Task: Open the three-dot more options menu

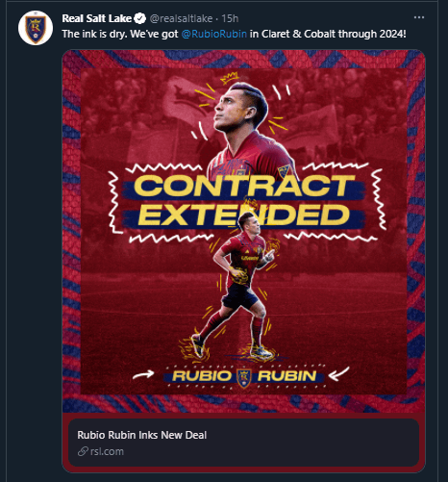Action: pyautogui.click(x=419, y=17)
